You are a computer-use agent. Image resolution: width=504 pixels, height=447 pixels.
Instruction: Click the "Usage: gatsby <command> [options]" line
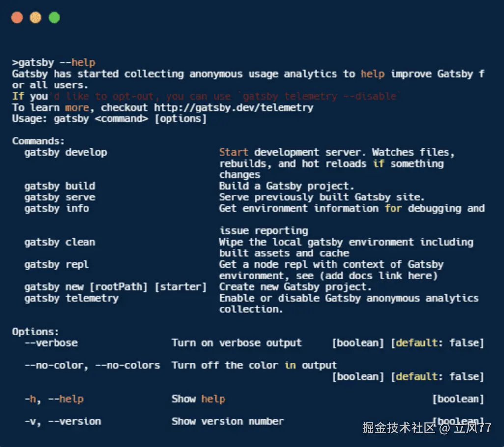tap(110, 119)
